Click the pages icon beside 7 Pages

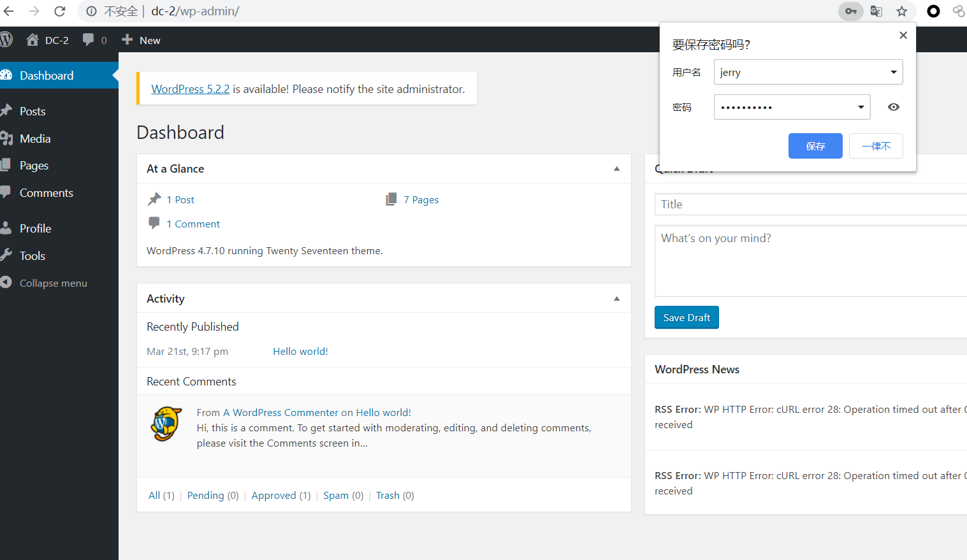(391, 199)
